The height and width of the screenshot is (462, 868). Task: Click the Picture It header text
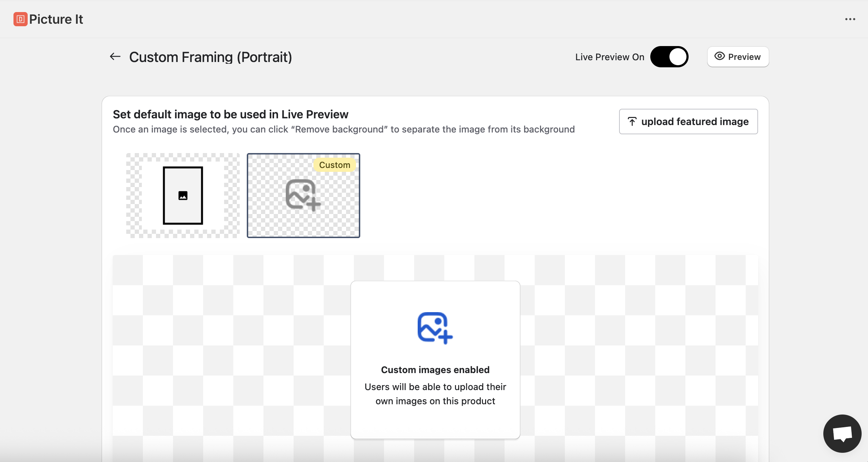pyautogui.click(x=57, y=19)
